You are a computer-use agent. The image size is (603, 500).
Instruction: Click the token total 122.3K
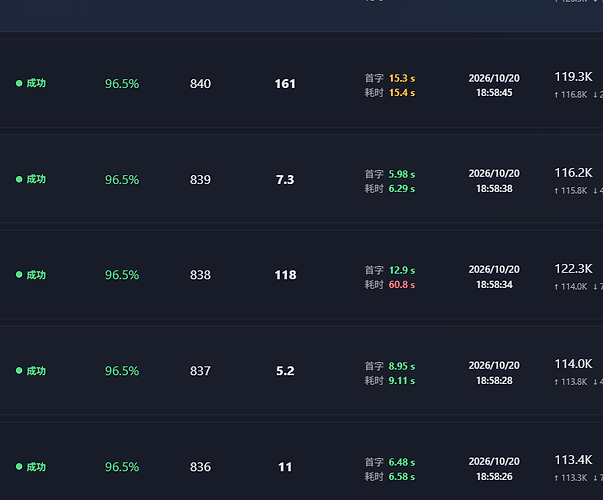tap(573, 268)
